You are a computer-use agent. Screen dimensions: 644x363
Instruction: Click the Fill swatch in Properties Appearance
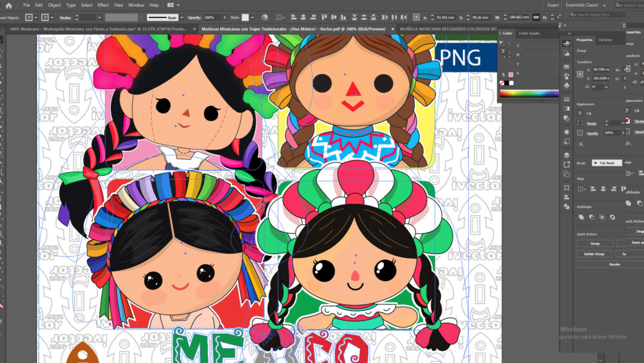click(580, 113)
